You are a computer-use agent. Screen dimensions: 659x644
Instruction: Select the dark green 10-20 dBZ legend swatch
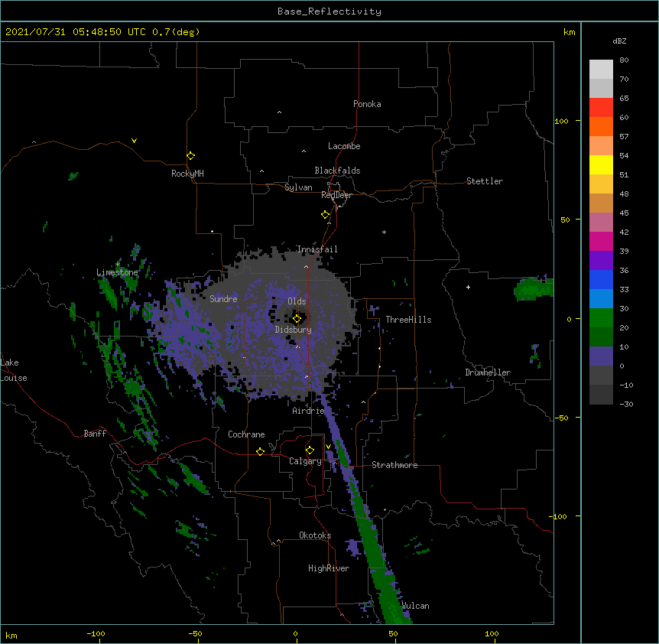[x=601, y=337]
